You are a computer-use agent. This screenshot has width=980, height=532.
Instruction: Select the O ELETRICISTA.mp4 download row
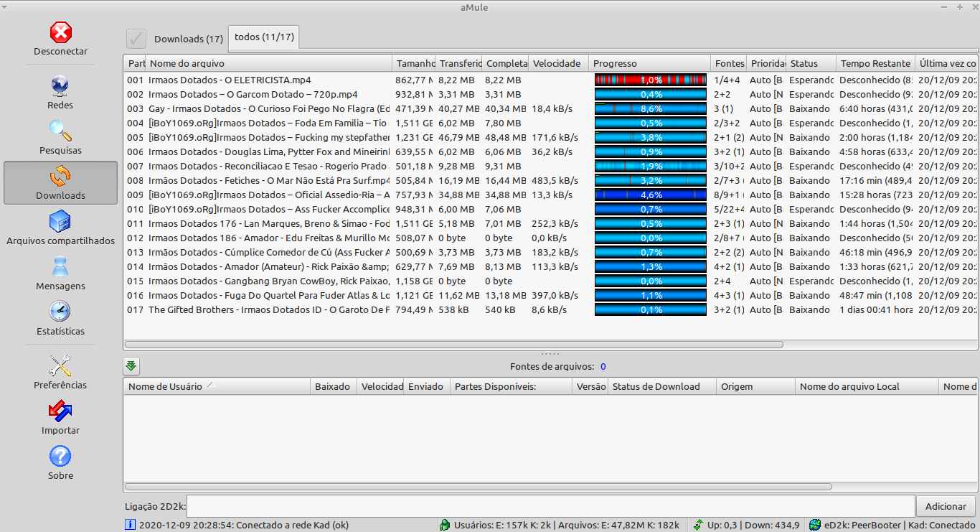click(230, 80)
